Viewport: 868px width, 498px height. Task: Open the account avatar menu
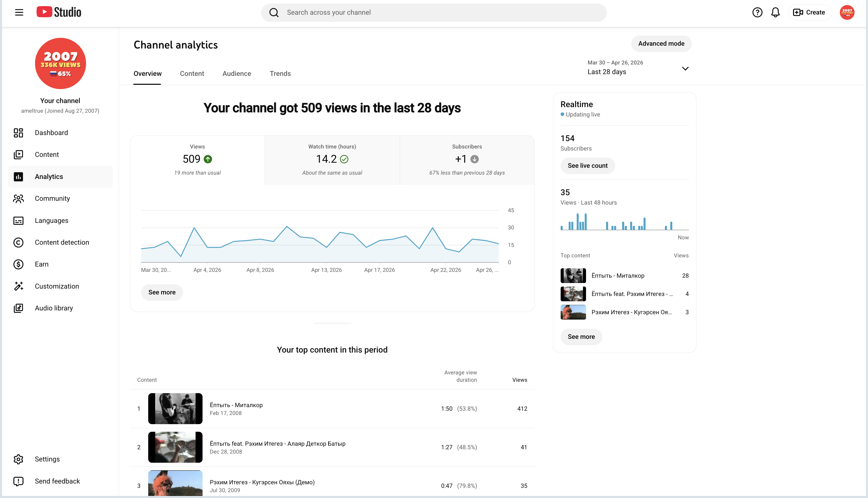coord(847,12)
